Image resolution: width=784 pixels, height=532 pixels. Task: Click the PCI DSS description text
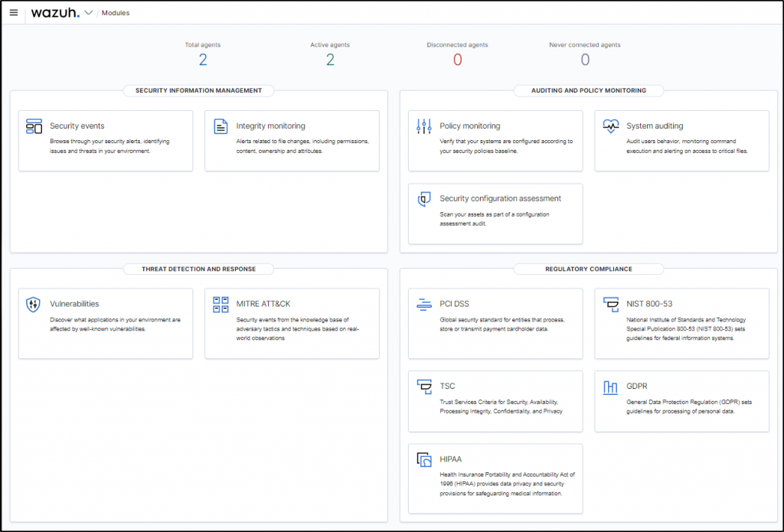502,324
